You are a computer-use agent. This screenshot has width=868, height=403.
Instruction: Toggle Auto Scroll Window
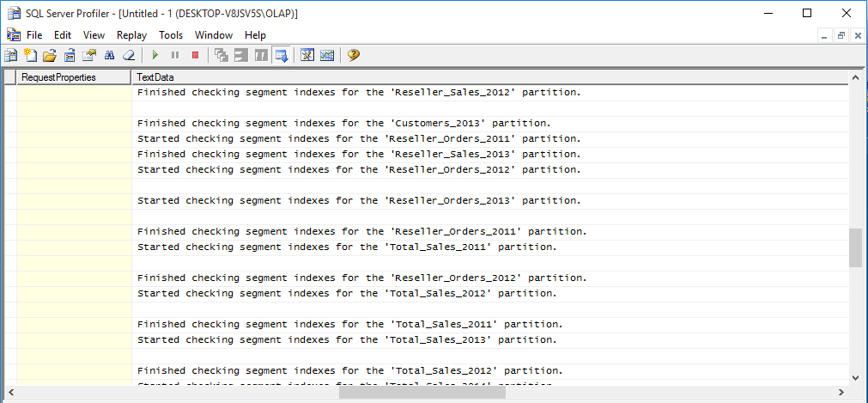coord(282,56)
